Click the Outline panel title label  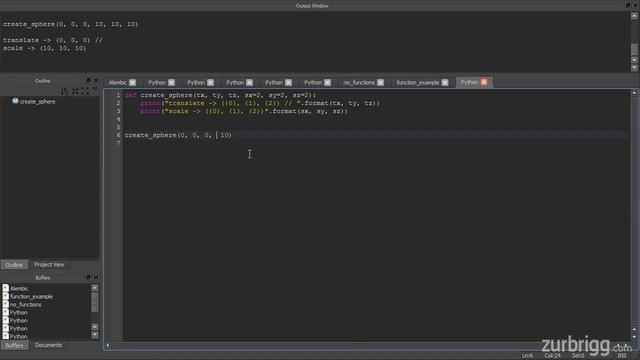click(x=42, y=81)
